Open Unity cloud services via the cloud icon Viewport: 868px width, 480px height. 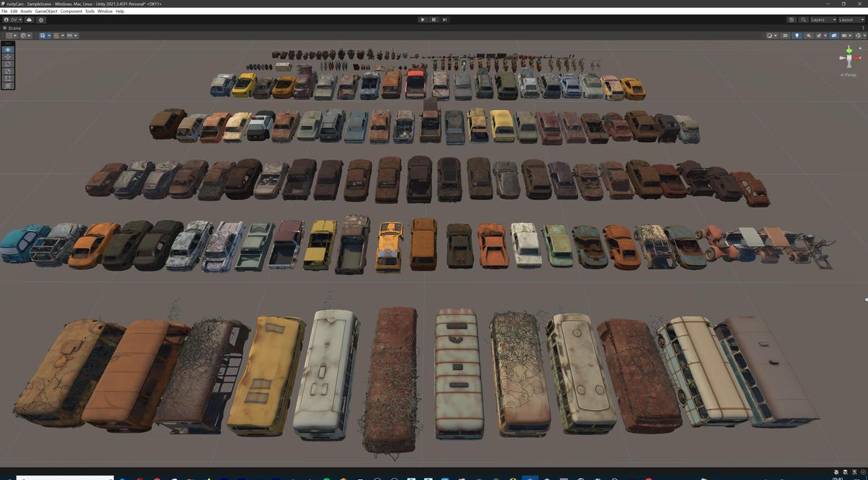tap(29, 20)
